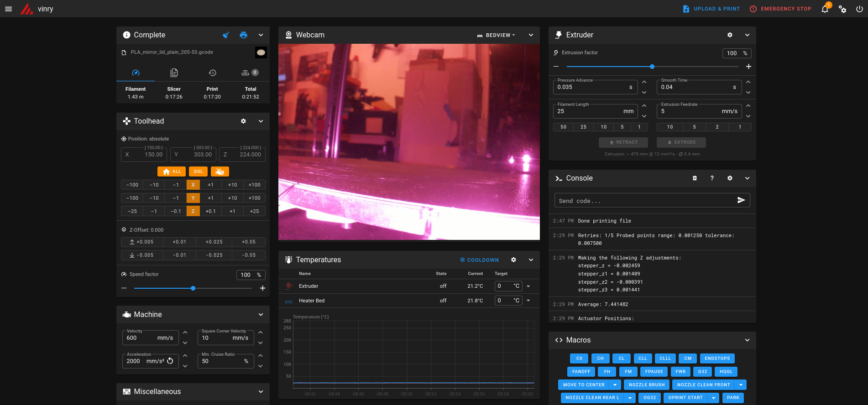Screen dimensions: 868x405
Task: Home the Y axis button
Action: (x=193, y=198)
